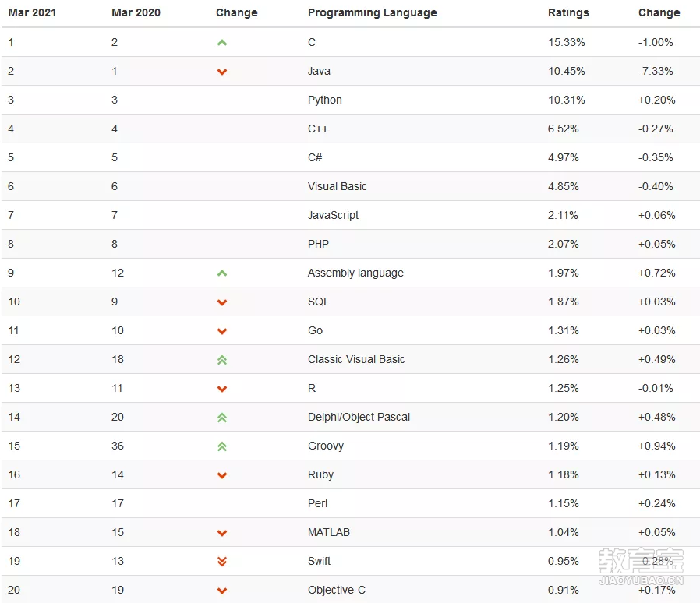Click the double green arrow for Delphi/Object Pascal
This screenshot has width=700, height=603.
[222, 418]
